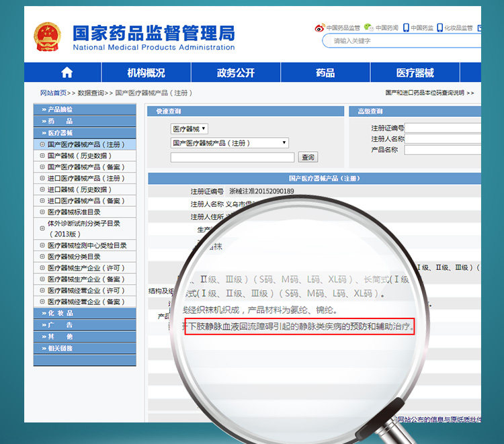Expand the 相关链接 sidebar section
The height and width of the screenshot is (444, 504).
[x=85, y=348]
